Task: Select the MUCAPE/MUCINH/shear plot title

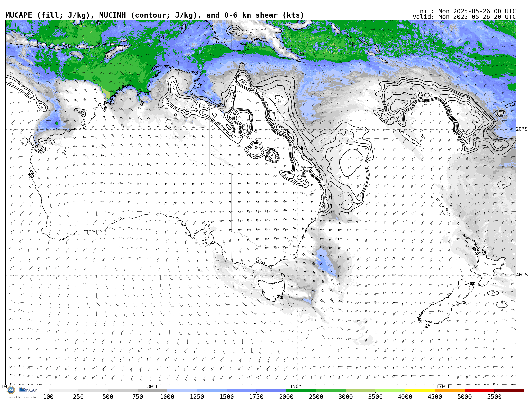Action: (155, 15)
